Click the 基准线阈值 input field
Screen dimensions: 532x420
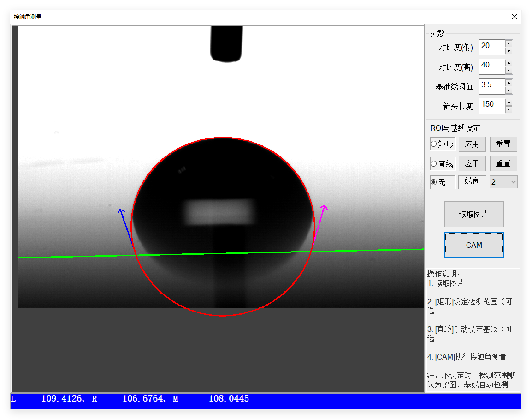491,86
